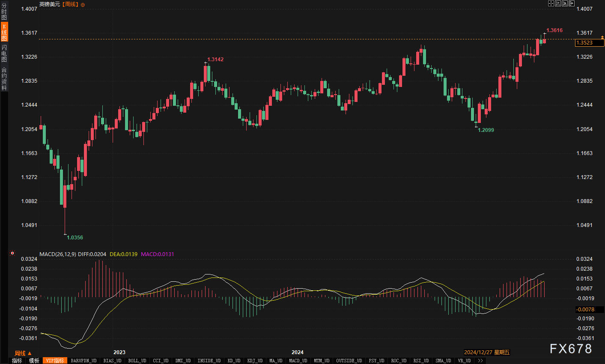605x364 pixels.
Task: Click the chart playback icon
Action: (565, 3)
